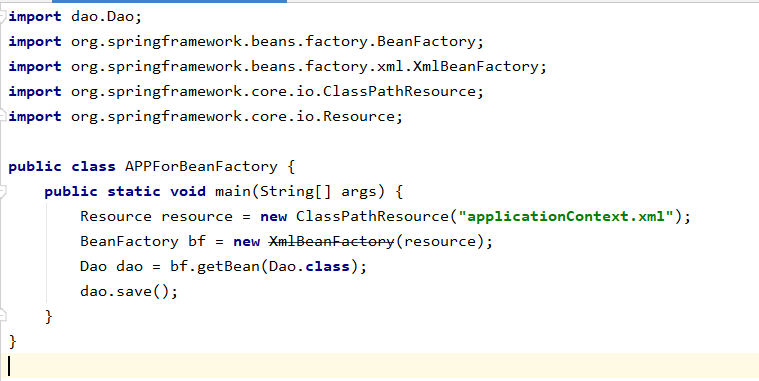Click 'XmlBeanFactory' in the import statement

pos(475,66)
